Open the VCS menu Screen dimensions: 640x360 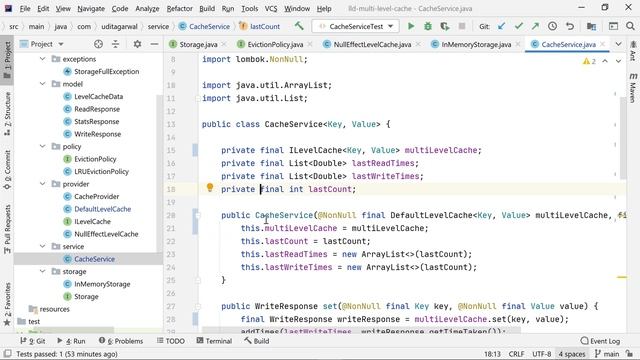click(x=271, y=8)
